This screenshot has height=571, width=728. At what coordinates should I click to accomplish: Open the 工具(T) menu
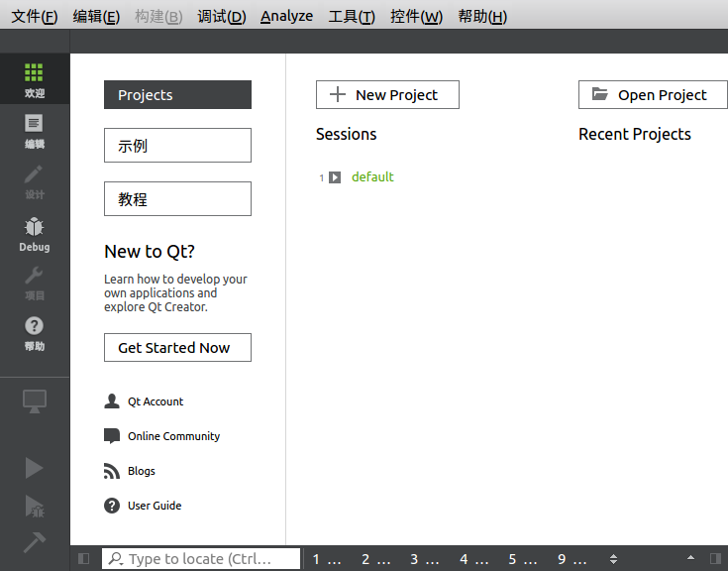(352, 16)
